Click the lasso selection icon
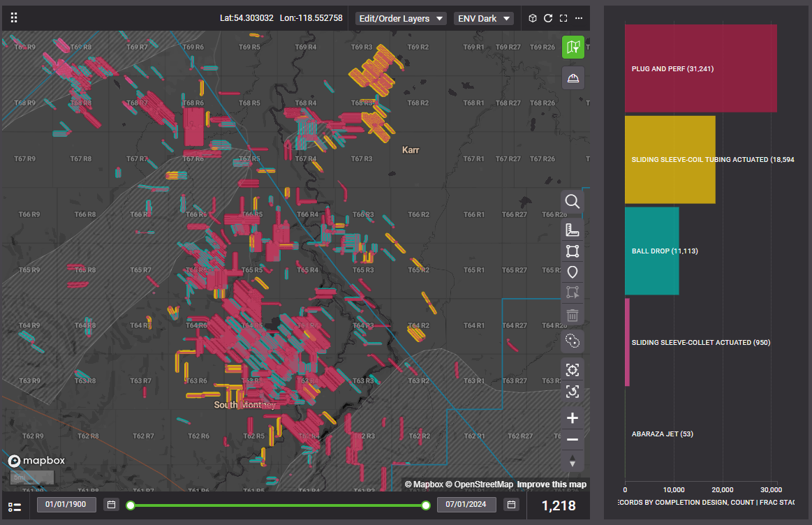812x525 pixels. pyautogui.click(x=573, y=341)
